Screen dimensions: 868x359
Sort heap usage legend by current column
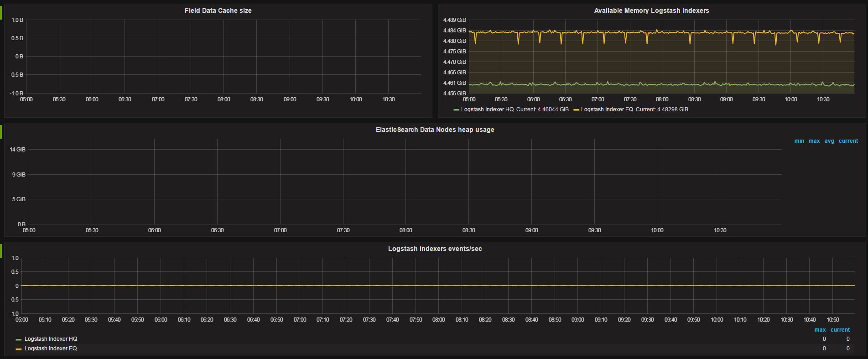coord(848,141)
